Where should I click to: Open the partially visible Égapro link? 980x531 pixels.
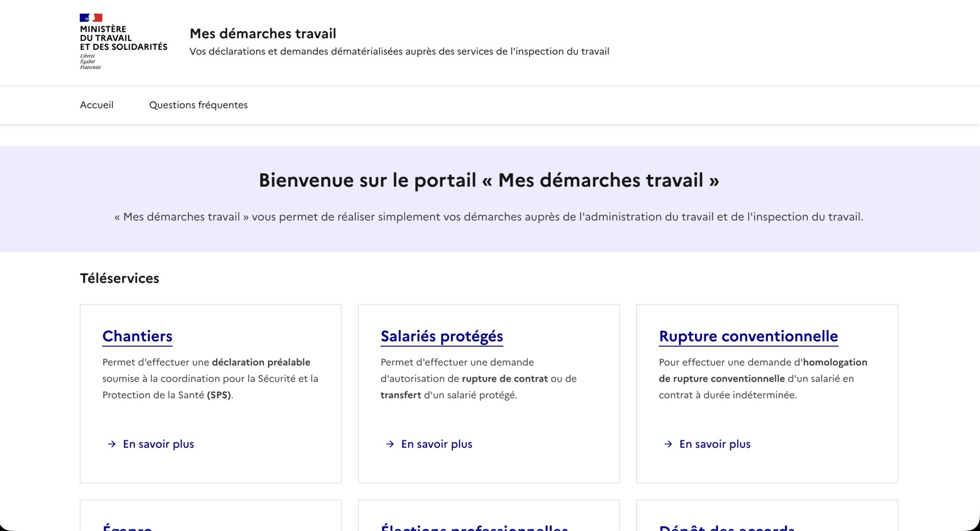coord(127,527)
